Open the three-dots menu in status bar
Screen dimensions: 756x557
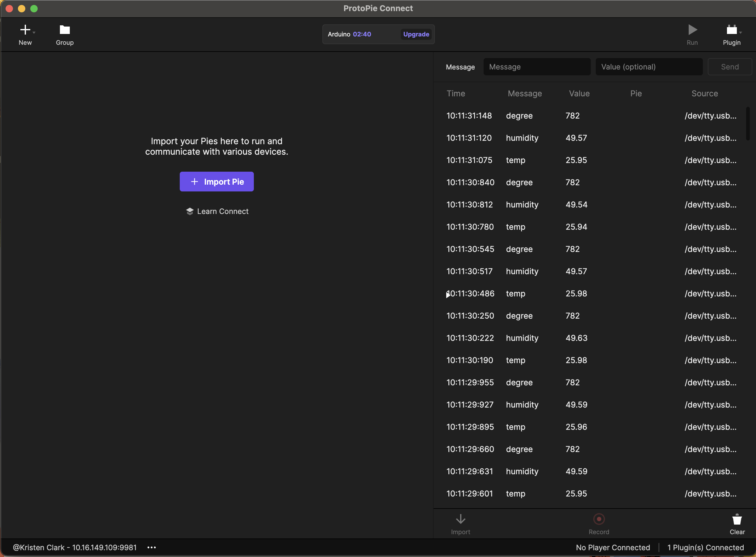pos(151,547)
